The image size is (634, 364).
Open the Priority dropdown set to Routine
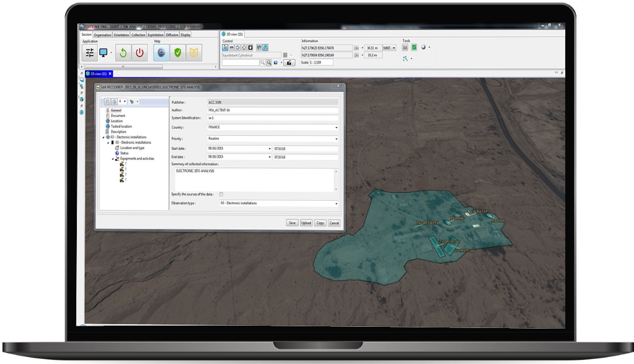click(336, 139)
